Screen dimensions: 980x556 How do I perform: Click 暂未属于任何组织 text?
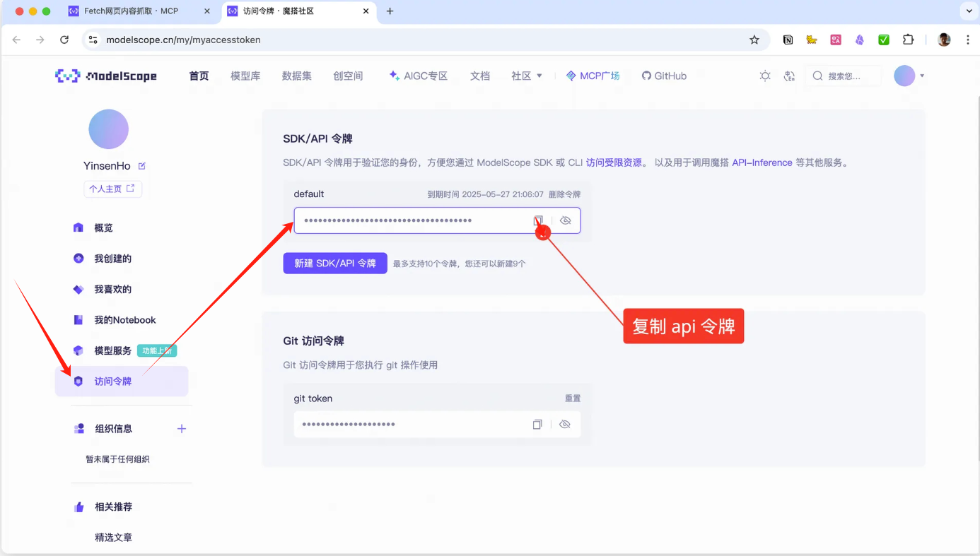[117, 459]
